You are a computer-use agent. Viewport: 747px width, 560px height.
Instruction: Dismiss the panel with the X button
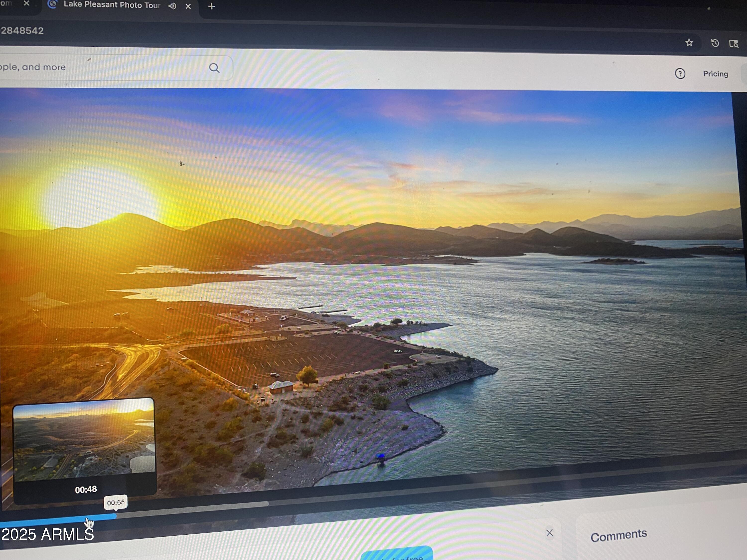coord(550,533)
